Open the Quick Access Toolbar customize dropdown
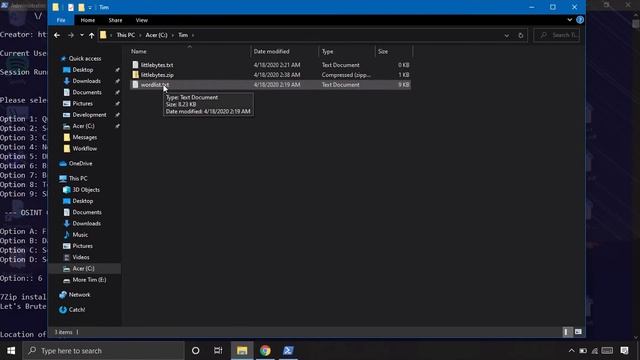 tap(90, 7)
